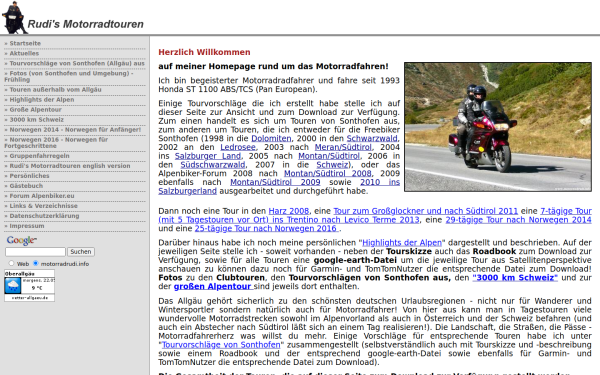Image resolution: width=600 pixels, height=375 pixels.
Task: Click the Google logo in sidebar
Action: tap(21, 240)
